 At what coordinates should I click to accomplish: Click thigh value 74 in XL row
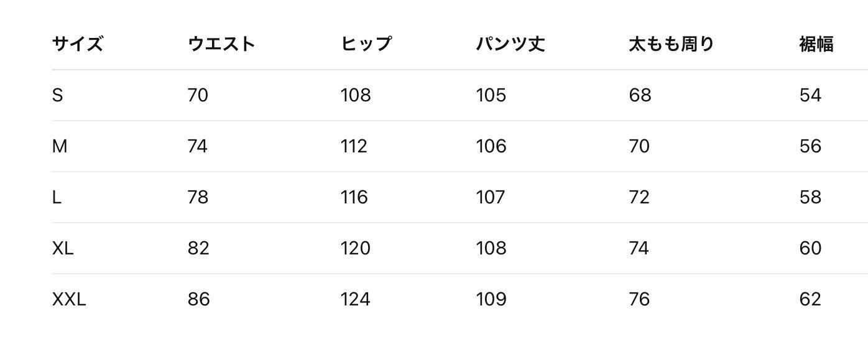(x=639, y=248)
